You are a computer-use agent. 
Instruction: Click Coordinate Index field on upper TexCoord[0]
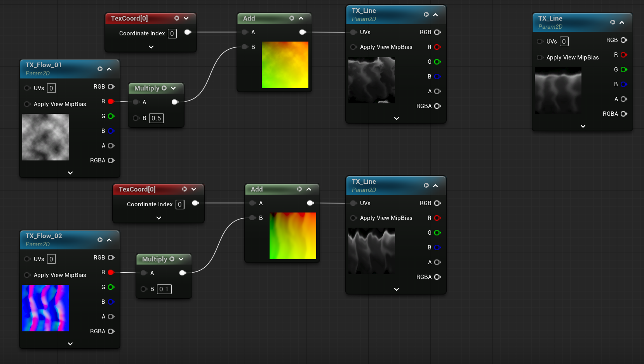[x=172, y=33]
